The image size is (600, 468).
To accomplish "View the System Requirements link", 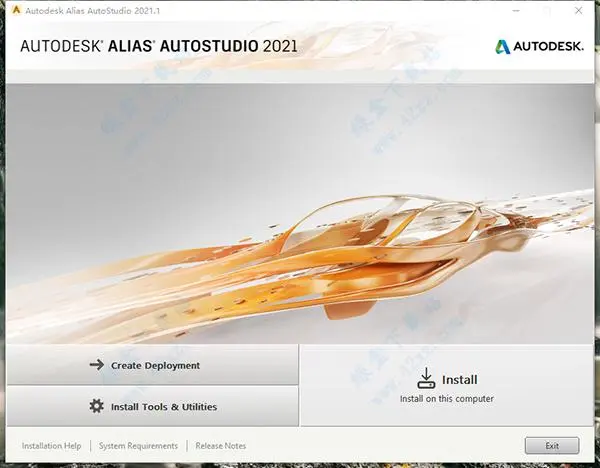I will tap(138, 446).
